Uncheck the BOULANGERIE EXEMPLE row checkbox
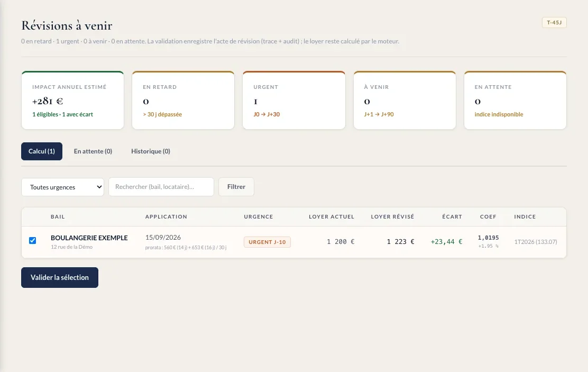The height and width of the screenshot is (372, 588). (x=33, y=240)
